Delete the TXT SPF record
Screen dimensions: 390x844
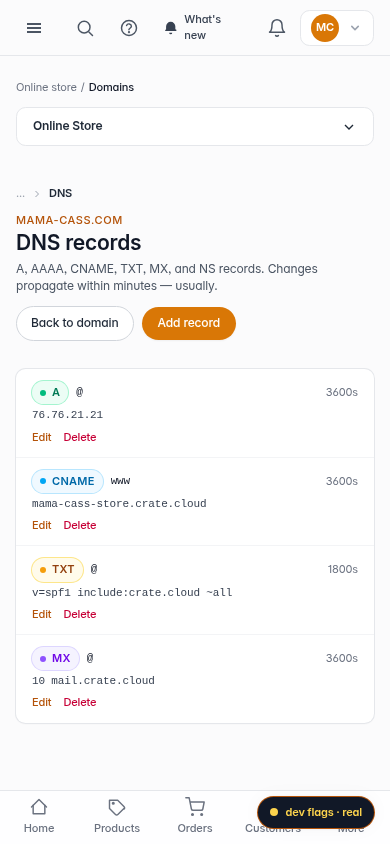point(80,614)
